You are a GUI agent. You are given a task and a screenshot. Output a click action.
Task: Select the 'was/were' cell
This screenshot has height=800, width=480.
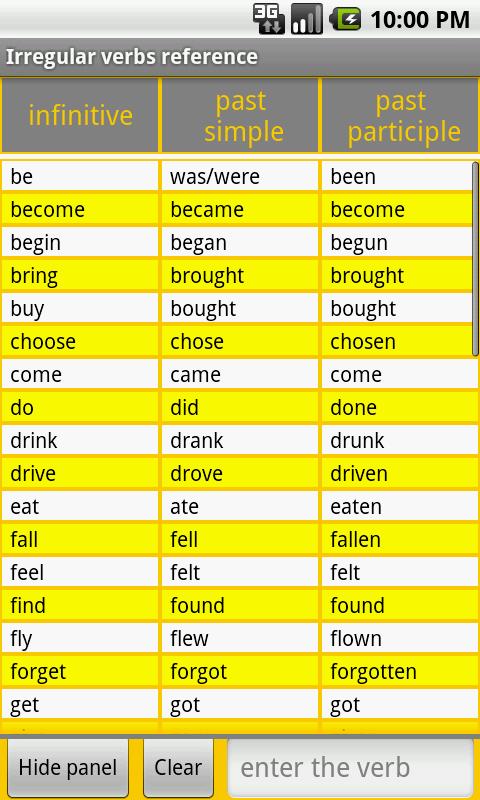click(240, 177)
